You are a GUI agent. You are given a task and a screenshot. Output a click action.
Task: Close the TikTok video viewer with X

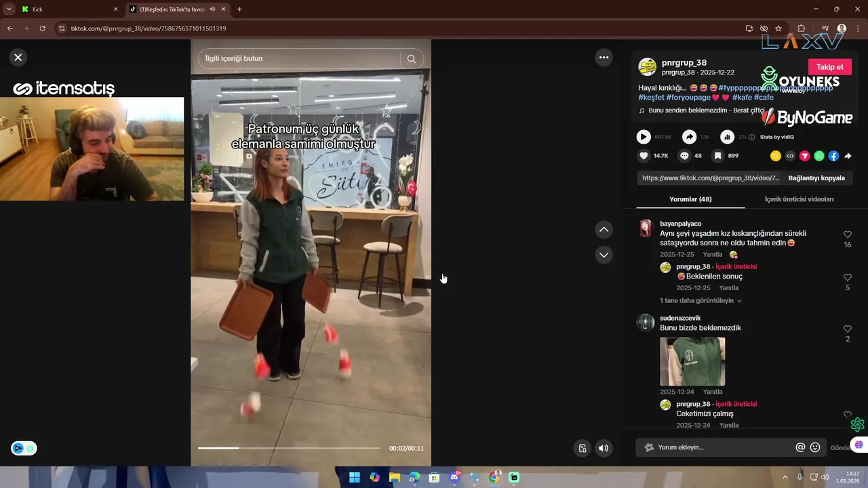pos(18,58)
